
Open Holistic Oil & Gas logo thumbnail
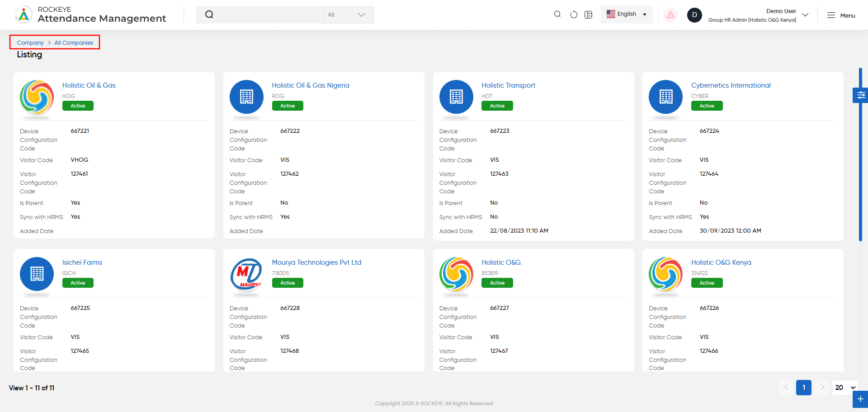[37, 97]
